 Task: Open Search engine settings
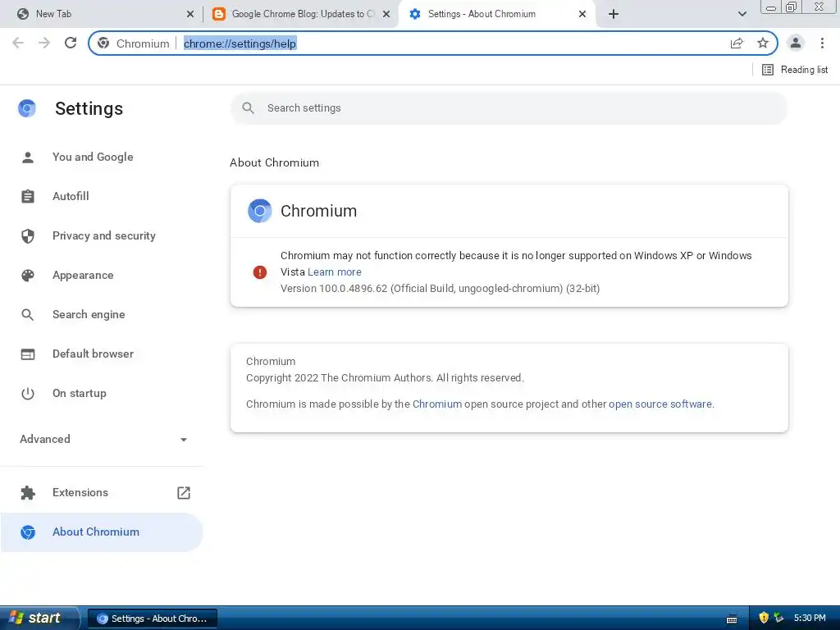[x=102, y=314]
